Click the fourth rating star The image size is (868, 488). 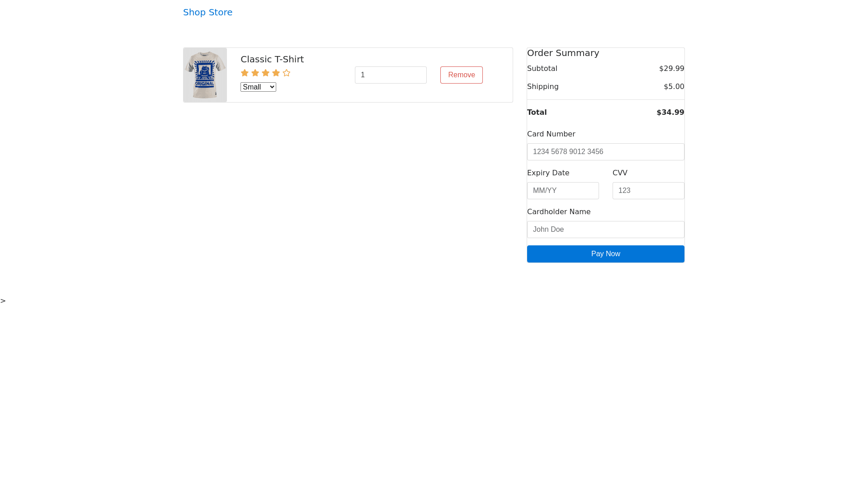pos(276,73)
